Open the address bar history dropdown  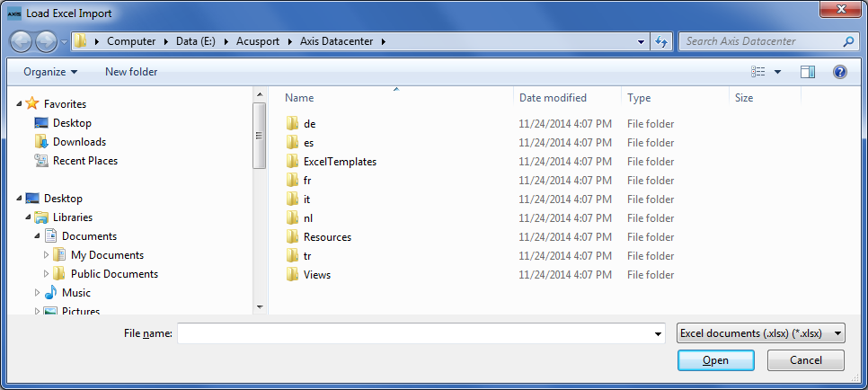641,41
